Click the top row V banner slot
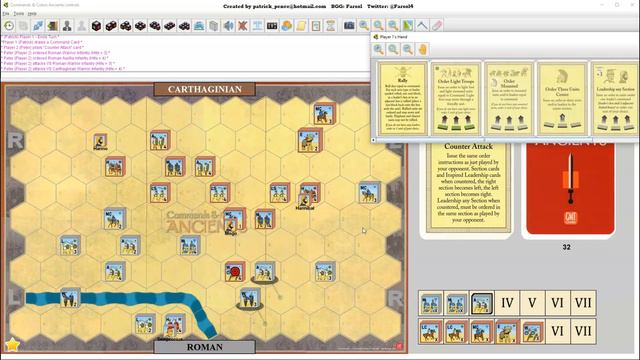Image resolution: width=640 pixels, height=360 pixels. [532, 303]
